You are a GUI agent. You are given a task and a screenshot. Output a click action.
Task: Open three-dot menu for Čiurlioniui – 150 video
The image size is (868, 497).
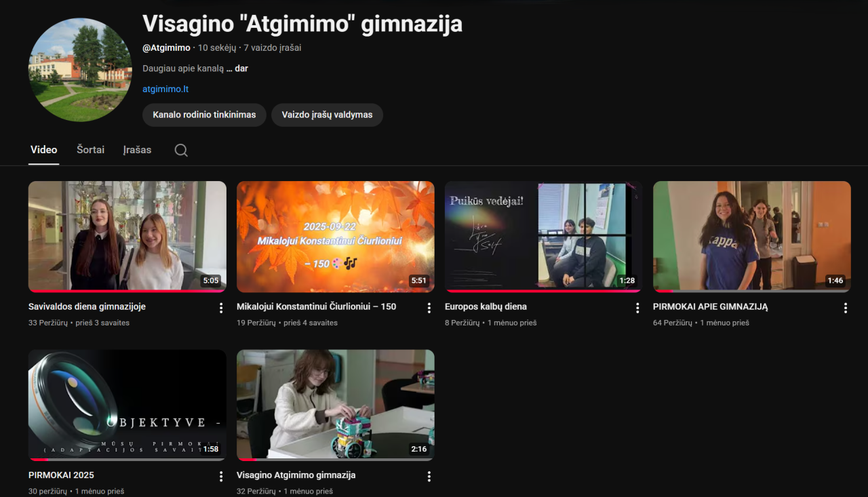tap(429, 308)
